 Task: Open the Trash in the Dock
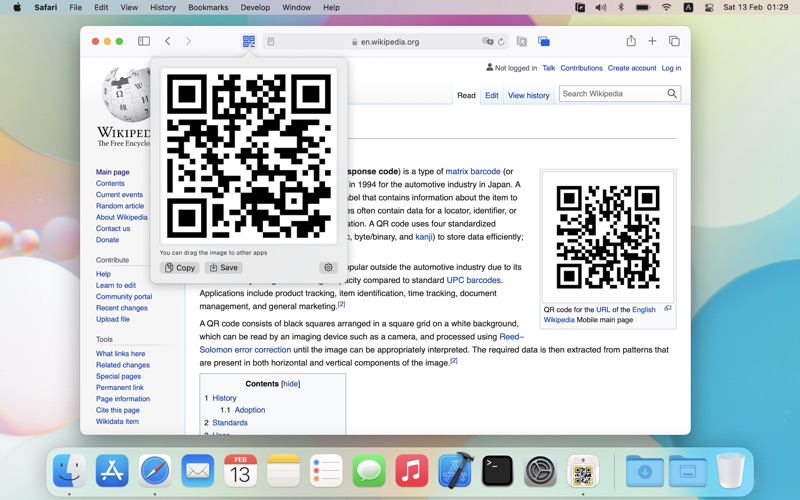pyautogui.click(x=730, y=470)
